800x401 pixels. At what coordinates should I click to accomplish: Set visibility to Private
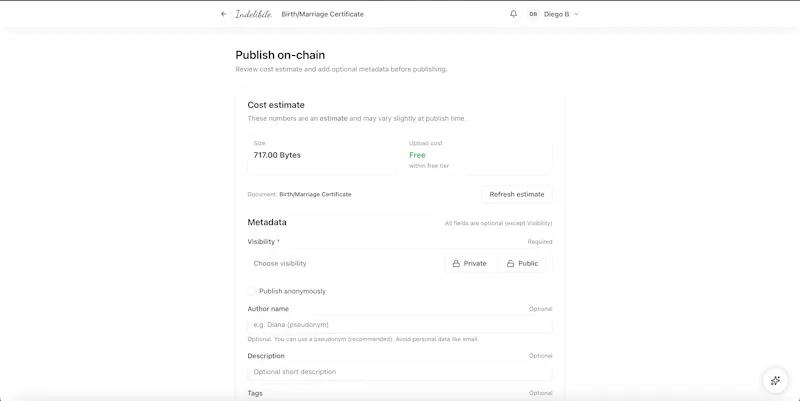(x=469, y=264)
